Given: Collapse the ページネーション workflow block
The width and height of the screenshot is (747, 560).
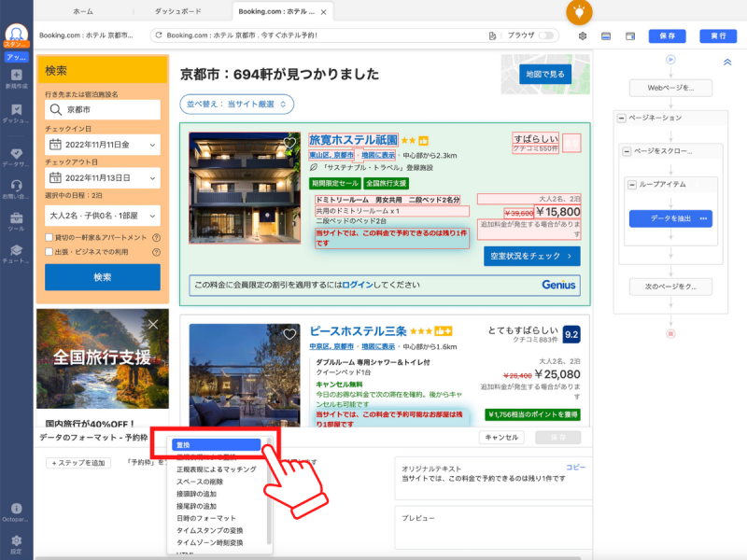Looking at the screenshot, I should pos(622,119).
